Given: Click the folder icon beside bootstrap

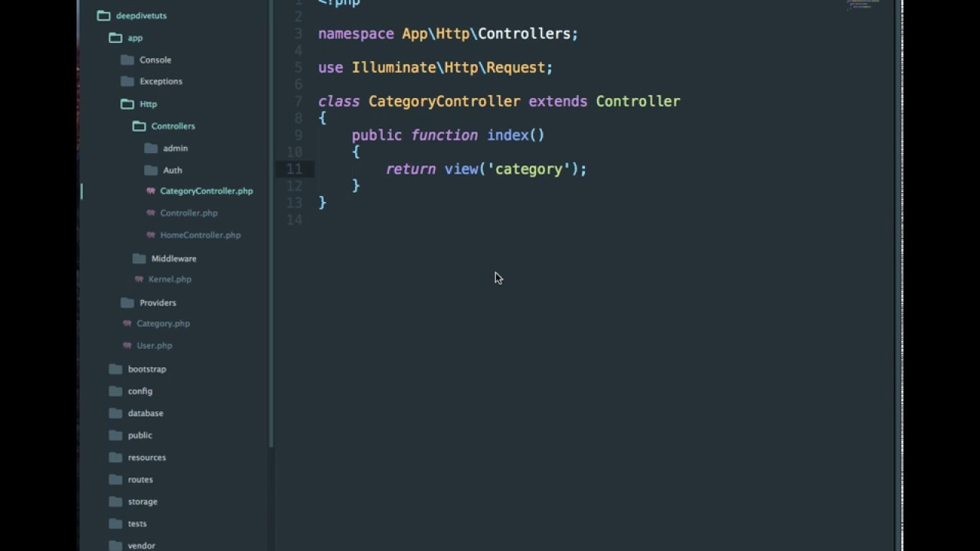Looking at the screenshot, I should [x=116, y=369].
